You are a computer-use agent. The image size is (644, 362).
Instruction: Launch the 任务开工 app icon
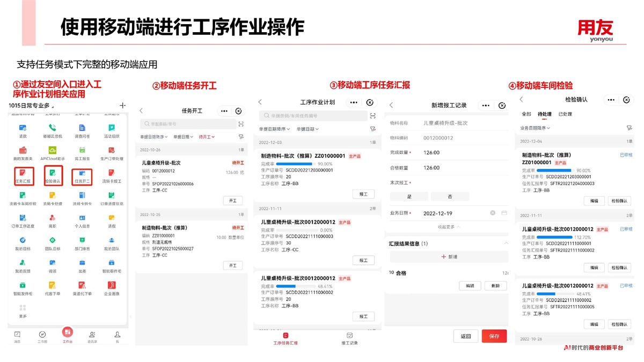click(x=82, y=176)
